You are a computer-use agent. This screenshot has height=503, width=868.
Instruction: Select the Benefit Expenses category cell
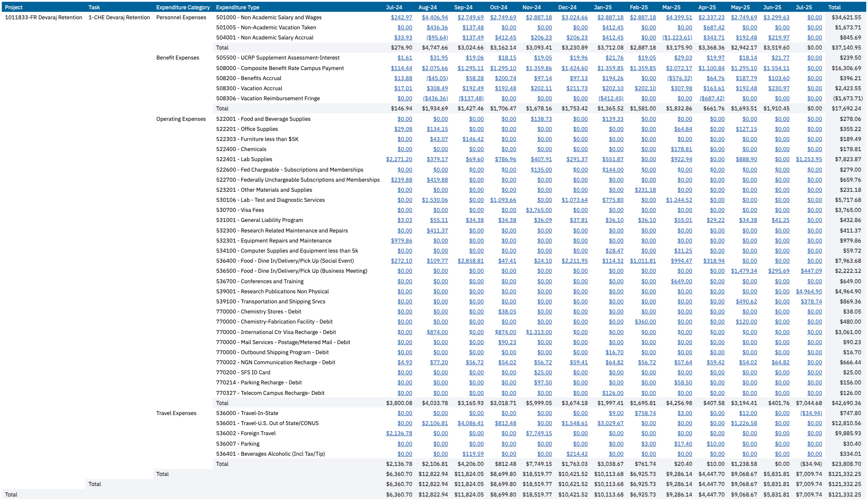pos(178,58)
